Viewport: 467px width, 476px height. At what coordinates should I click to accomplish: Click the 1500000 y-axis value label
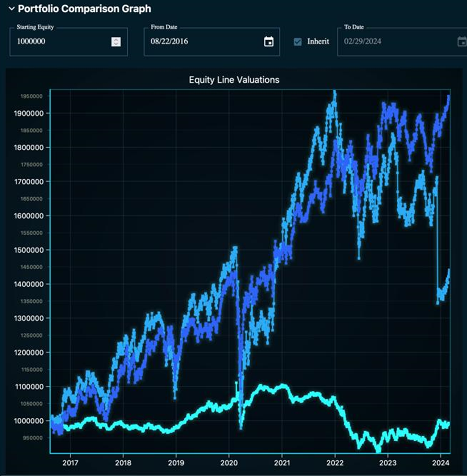coord(29,250)
